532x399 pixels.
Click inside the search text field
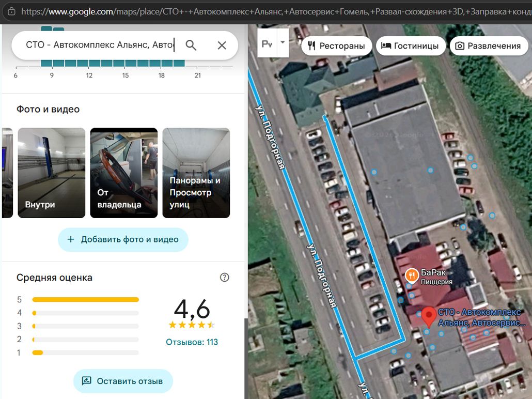100,45
